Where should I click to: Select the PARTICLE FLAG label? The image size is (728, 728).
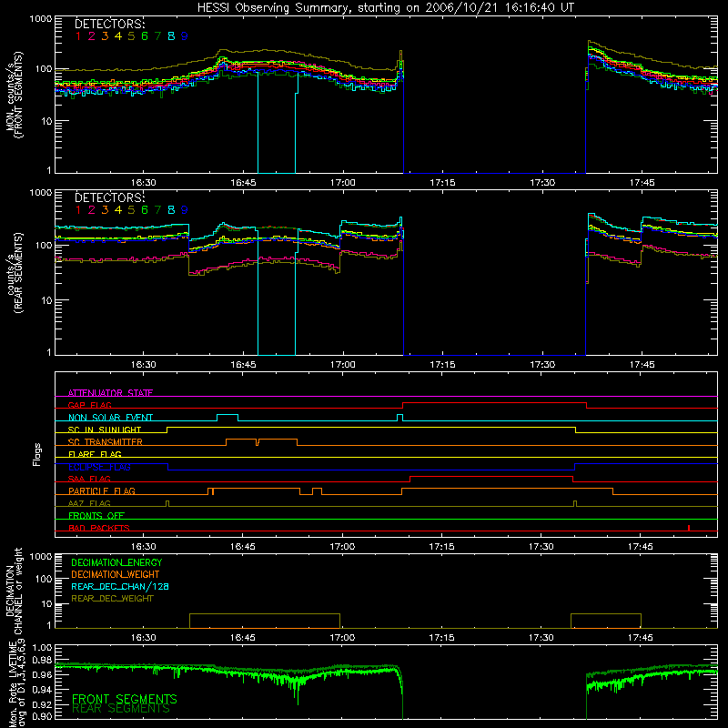[x=102, y=490]
